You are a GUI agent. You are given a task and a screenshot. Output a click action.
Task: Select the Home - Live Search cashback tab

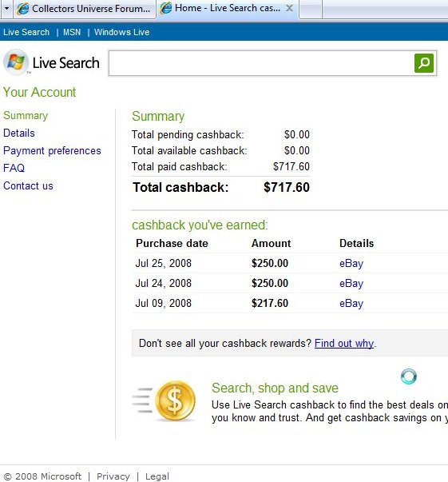point(228,8)
